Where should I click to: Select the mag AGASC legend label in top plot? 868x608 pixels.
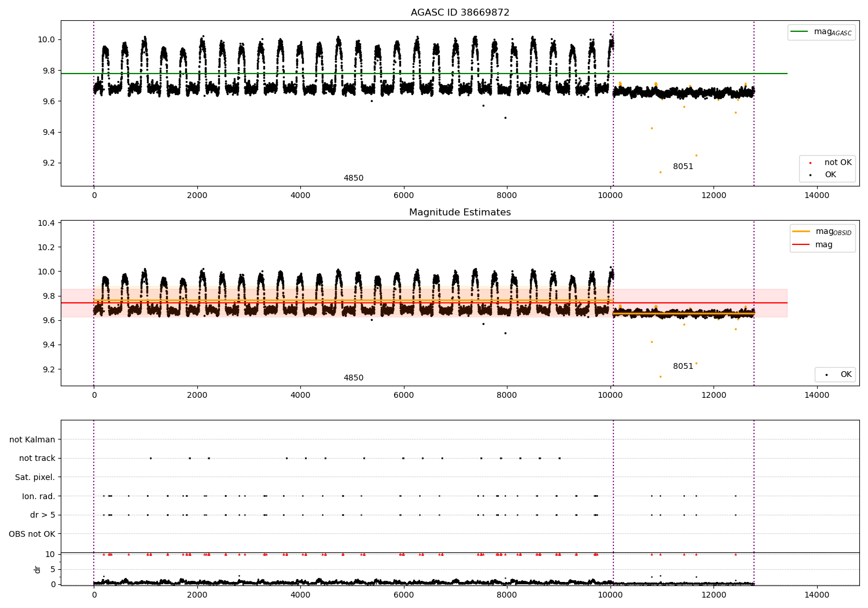tap(833, 32)
